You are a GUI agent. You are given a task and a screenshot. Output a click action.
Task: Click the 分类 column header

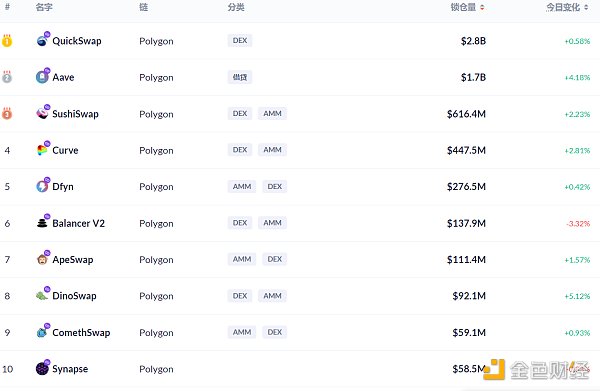(236, 7)
